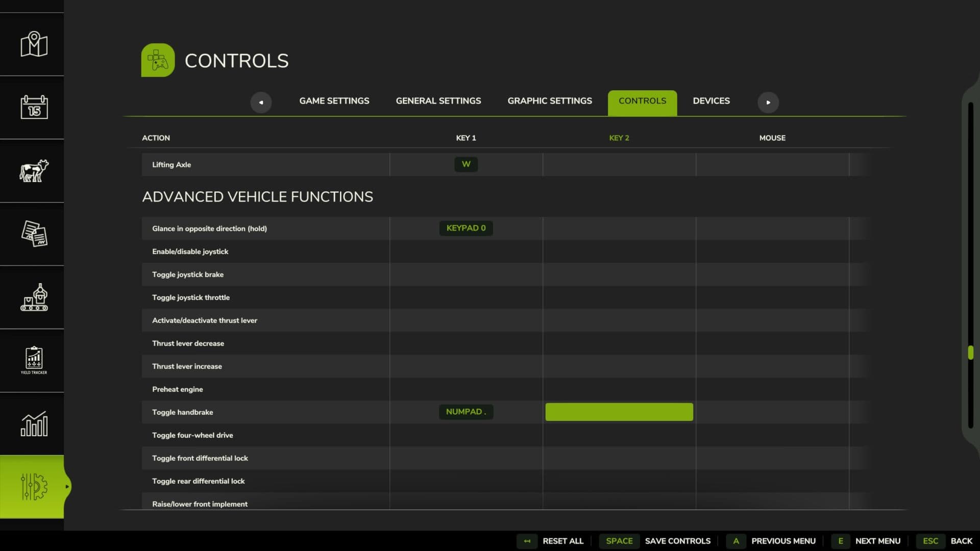Switch to the Game Settings tab
This screenshot has width=980, height=551.
334,101
